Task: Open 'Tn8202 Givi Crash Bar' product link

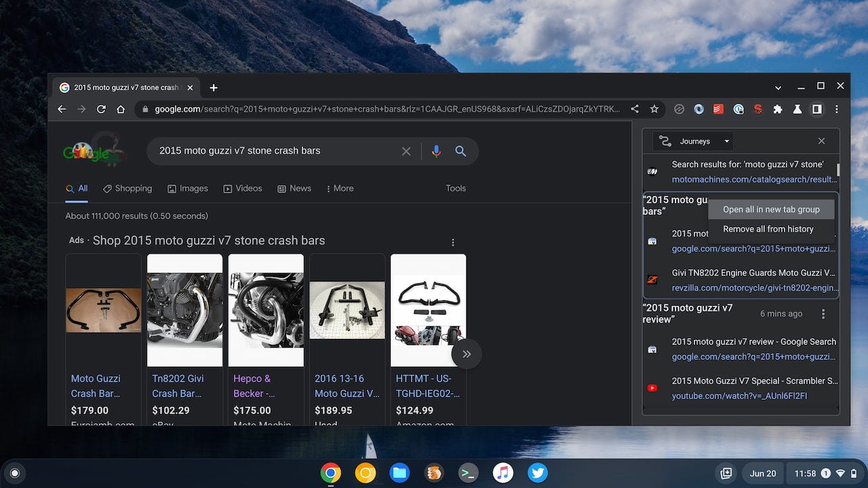Action: point(178,386)
